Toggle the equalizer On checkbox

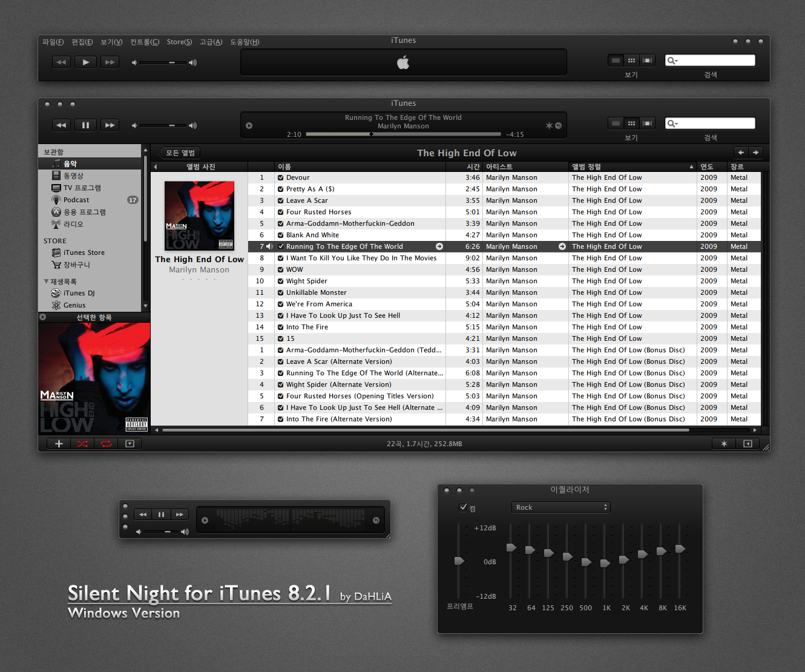pos(463,507)
